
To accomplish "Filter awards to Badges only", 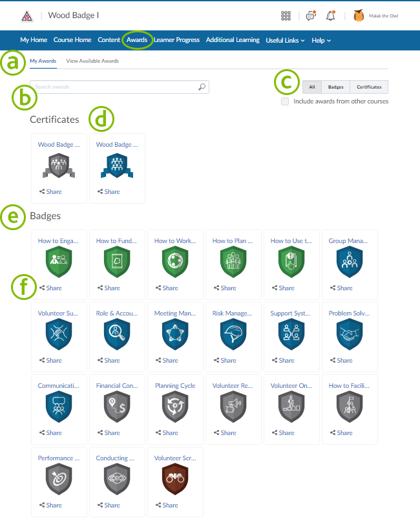I will [335, 87].
